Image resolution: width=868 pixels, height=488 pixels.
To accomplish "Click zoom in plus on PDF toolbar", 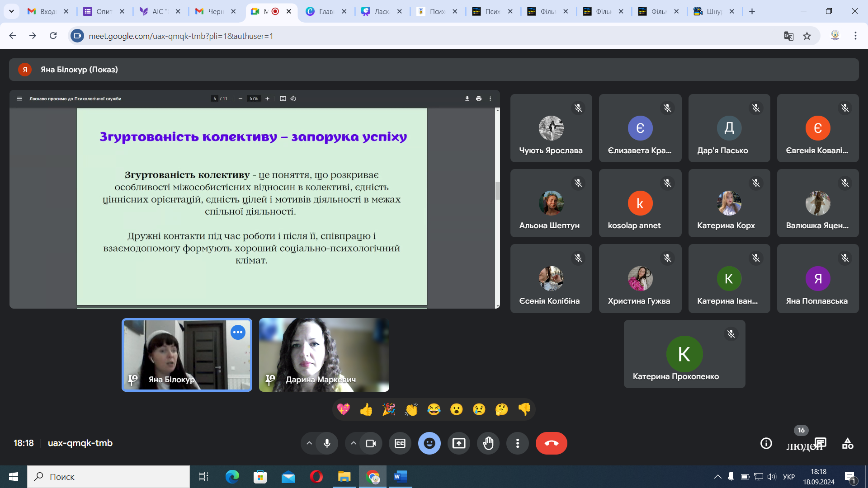I will tap(267, 99).
